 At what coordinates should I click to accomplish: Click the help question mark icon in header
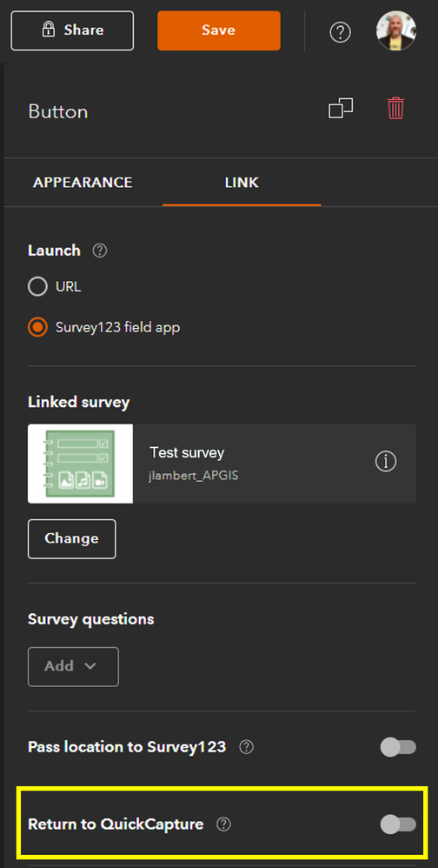point(340,33)
